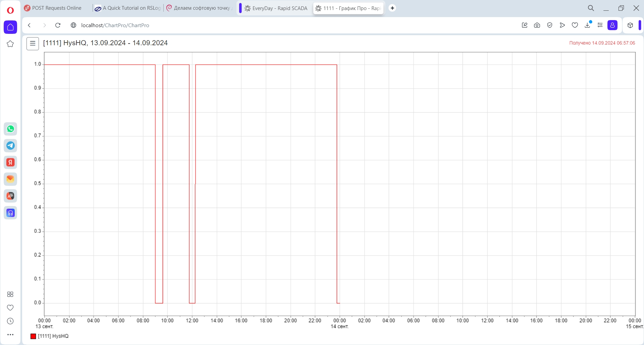Switch to POST Requests Online tab
The image size is (644, 345).
click(x=57, y=8)
